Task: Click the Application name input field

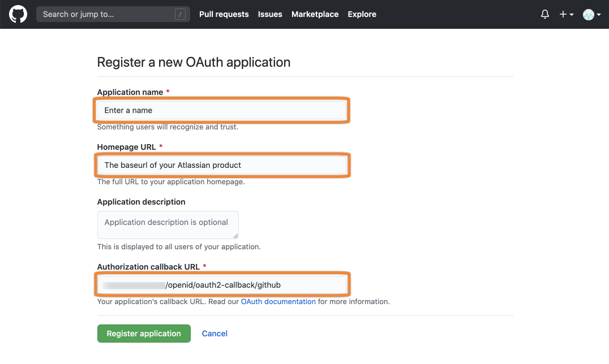Action: (x=221, y=110)
